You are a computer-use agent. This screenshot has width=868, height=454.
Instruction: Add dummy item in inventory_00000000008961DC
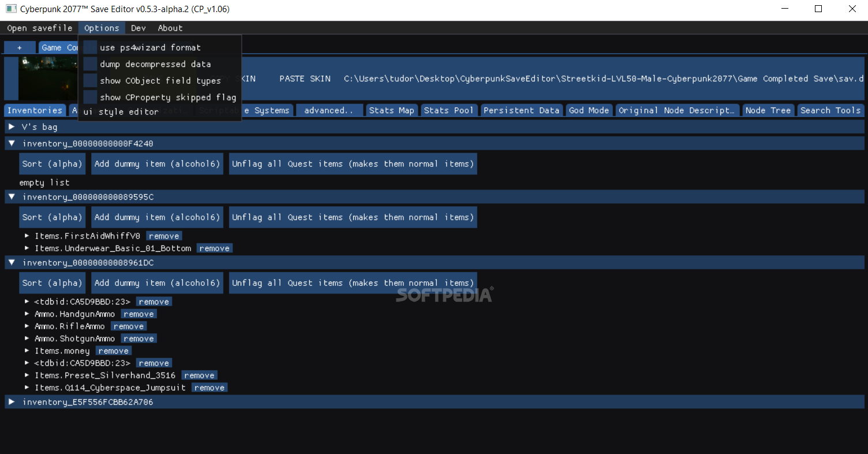158,283
